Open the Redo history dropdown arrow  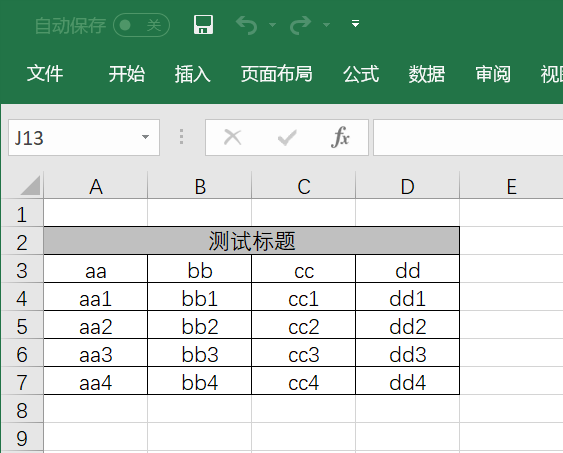[x=326, y=25]
